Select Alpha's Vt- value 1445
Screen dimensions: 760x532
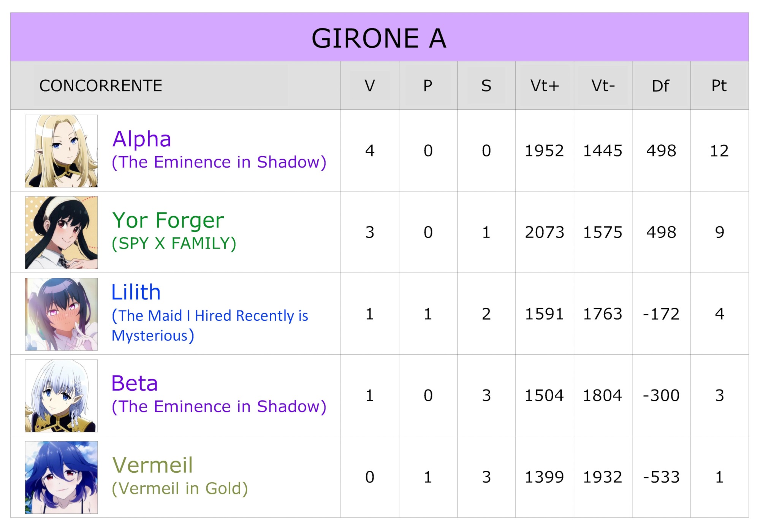click(603, 151)
